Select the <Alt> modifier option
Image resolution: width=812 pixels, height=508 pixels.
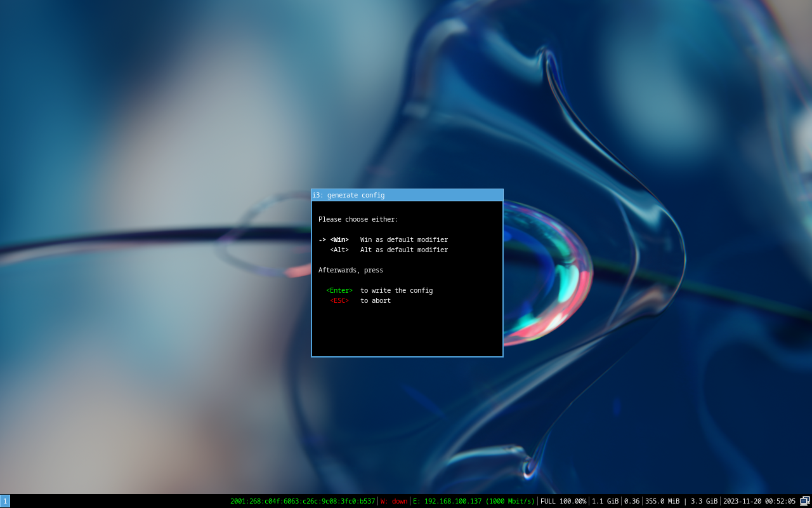(339, 250)
